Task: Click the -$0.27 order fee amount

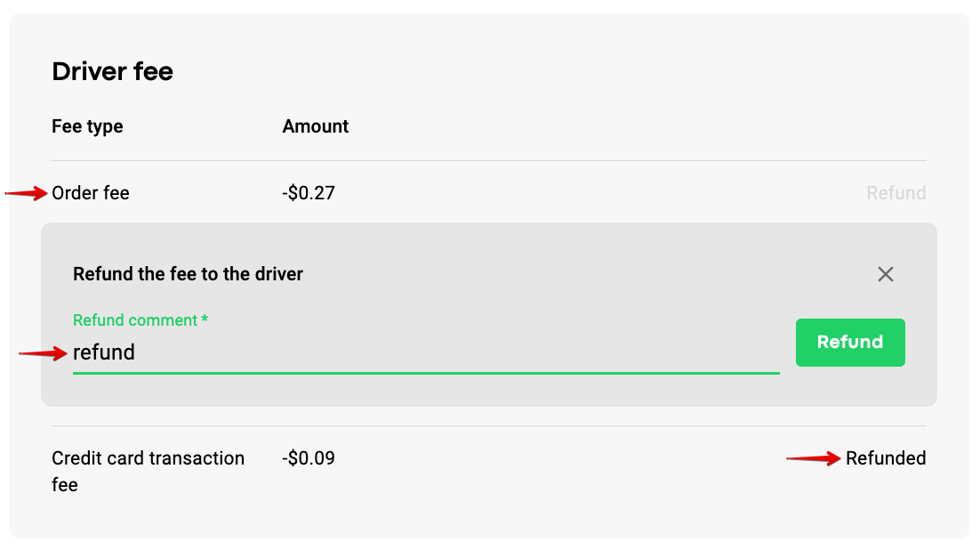Action: coord(309,193)
